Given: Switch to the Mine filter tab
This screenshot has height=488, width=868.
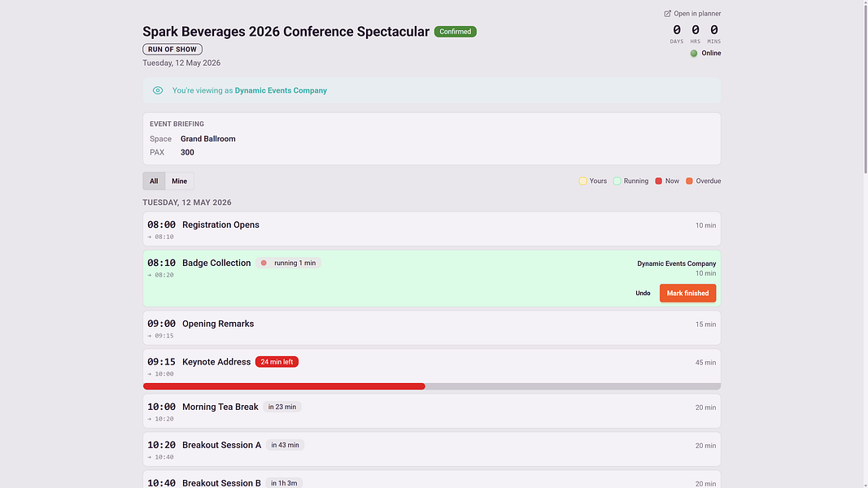Looking at the screenshot, I should (x=179, y=181).
